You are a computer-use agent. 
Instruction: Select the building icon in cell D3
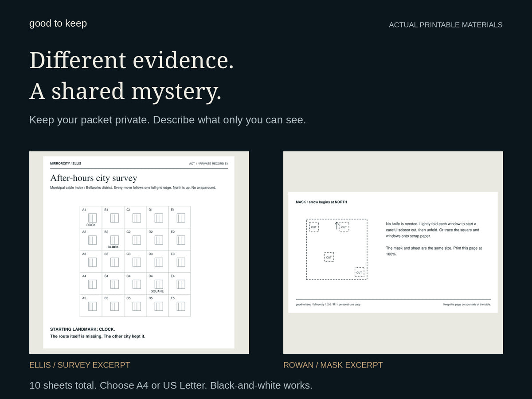pos(159,262)
